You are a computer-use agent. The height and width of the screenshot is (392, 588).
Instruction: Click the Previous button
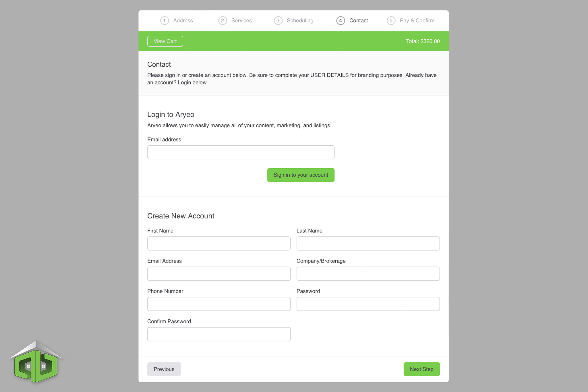point(164,369)
